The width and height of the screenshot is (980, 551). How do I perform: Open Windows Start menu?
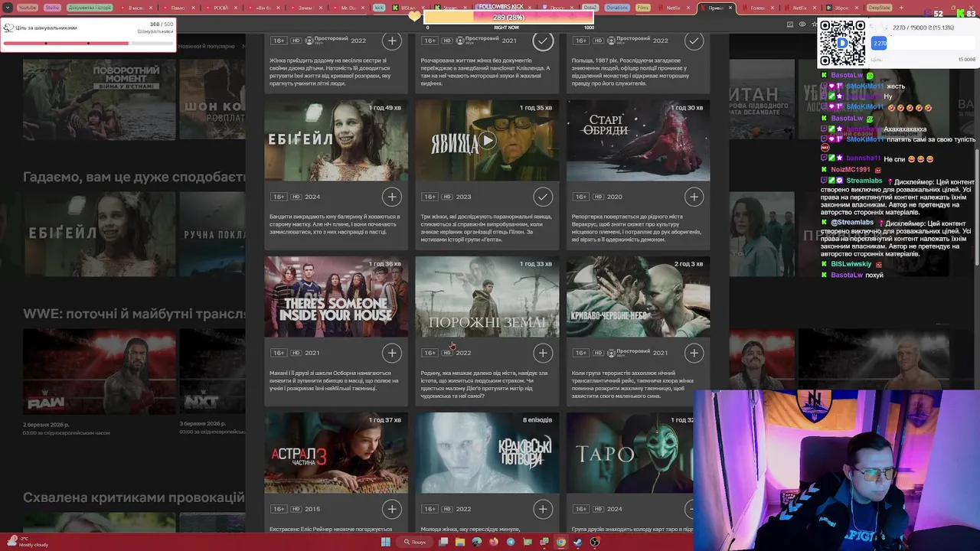(x=386, y=542)
